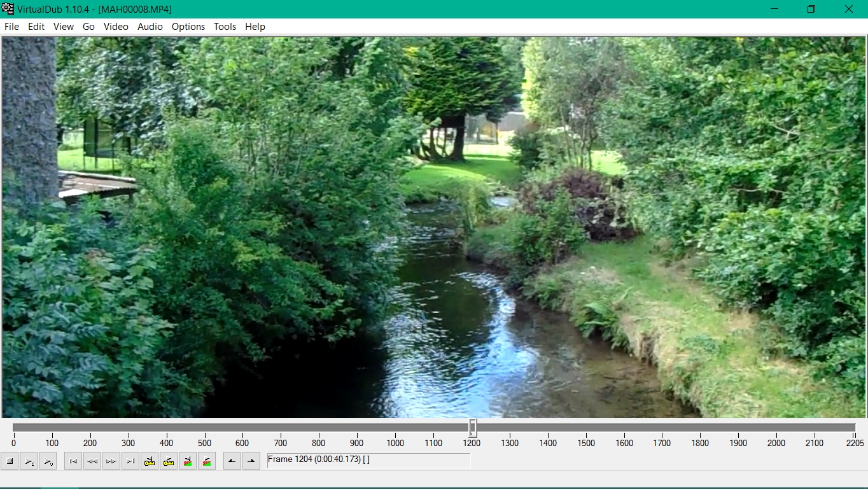
Task: Click the Stop playback button
Action: tap(10, 461)
